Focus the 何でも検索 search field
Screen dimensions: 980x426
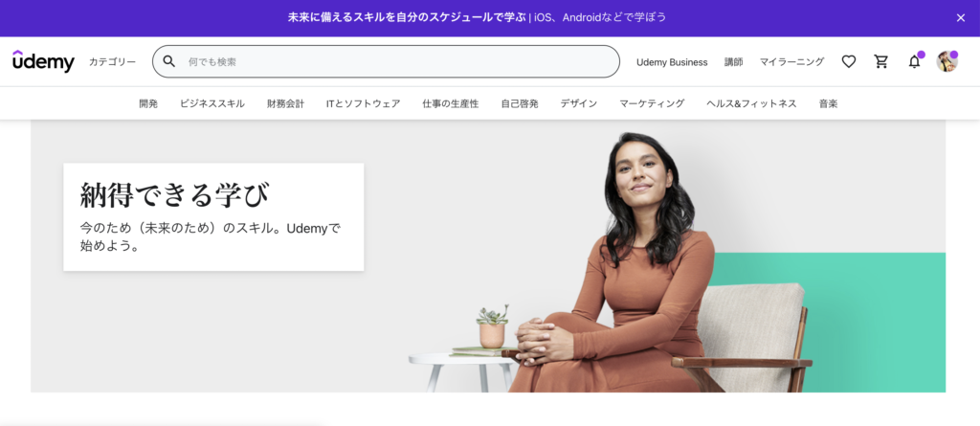click(387, 61)
